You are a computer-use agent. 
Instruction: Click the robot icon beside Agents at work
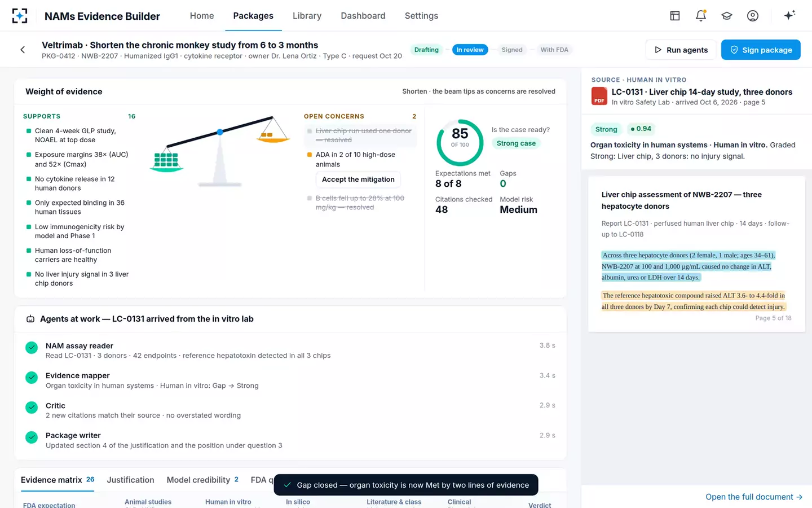[x=30, y=319]
